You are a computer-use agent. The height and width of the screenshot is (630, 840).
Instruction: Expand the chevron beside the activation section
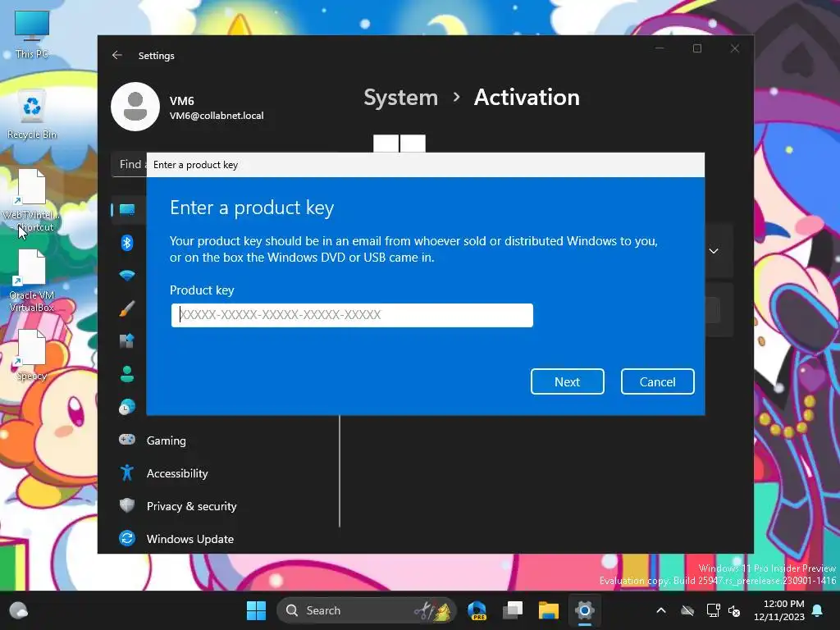[x=714, y=251]
